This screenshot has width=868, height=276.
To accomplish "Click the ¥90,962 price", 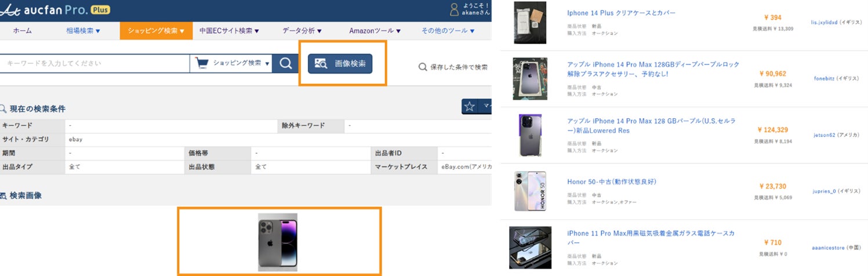I will click(772, 74).
